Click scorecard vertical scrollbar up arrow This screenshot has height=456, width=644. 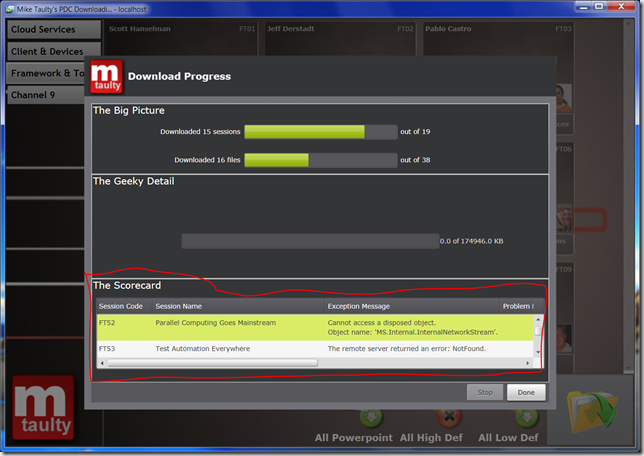(538, 320)
